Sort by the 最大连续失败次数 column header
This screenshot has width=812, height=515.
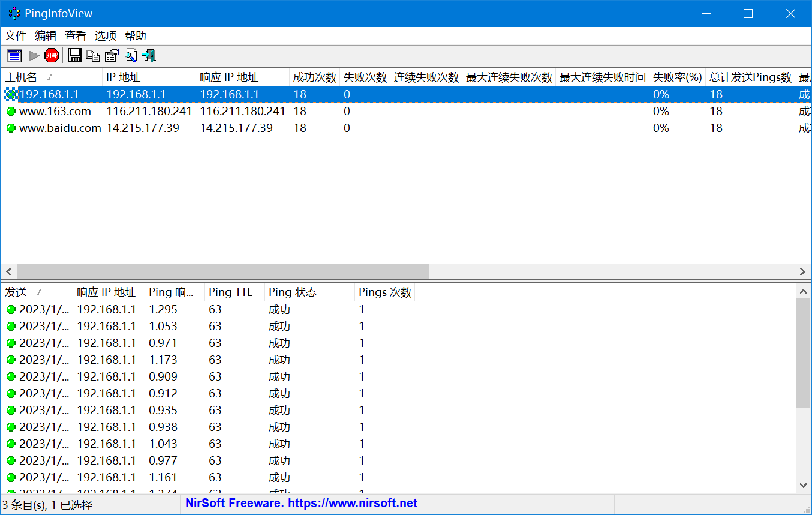pos(509,77)
